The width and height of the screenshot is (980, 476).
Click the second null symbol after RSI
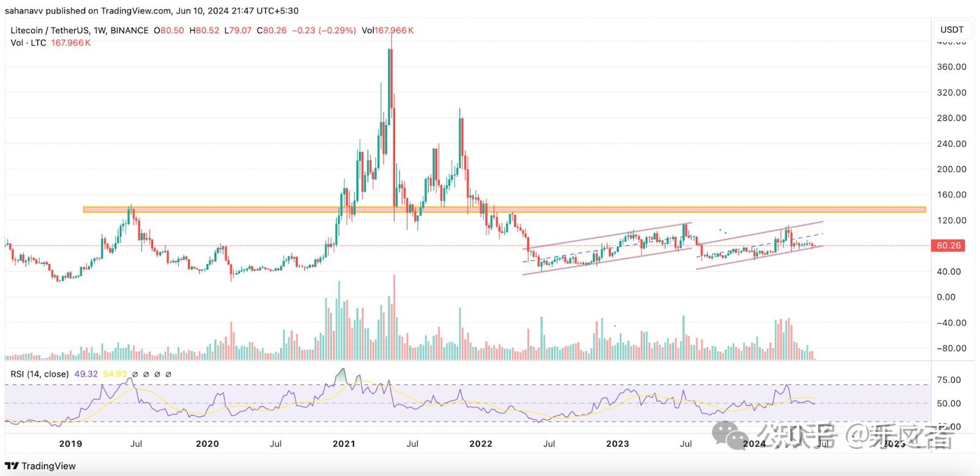tap(146, 374)
